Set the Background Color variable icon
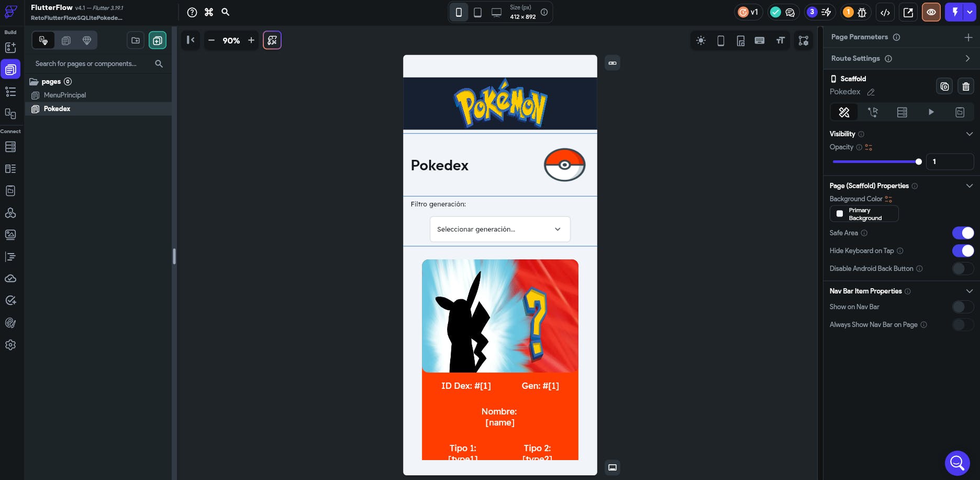Viewport: 980px width, 480px height. 888,199
